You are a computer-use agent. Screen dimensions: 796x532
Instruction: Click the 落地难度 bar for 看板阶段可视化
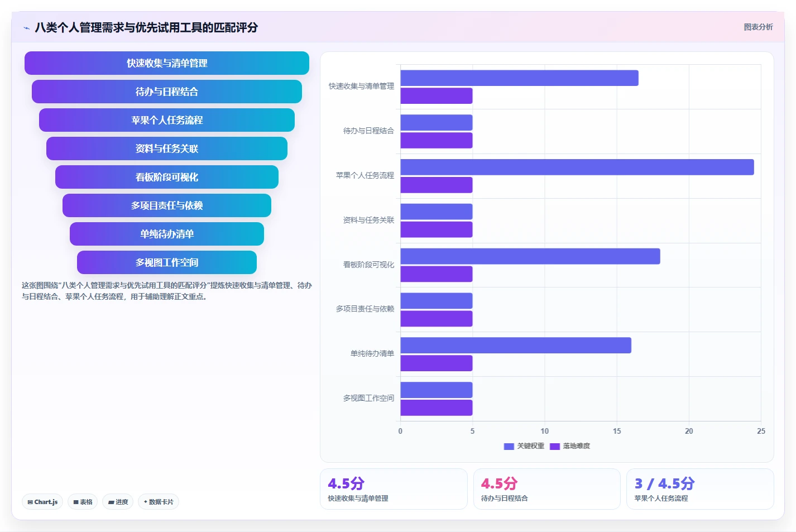[437, 274]
